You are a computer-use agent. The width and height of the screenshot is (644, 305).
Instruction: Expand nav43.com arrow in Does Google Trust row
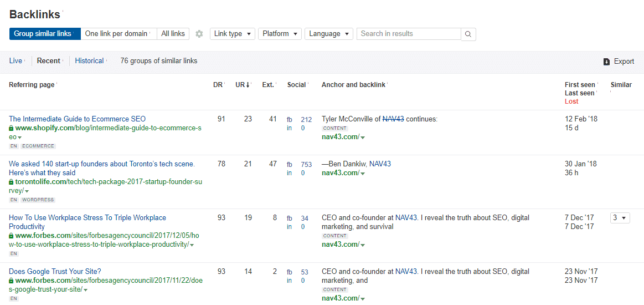[363, 298]
